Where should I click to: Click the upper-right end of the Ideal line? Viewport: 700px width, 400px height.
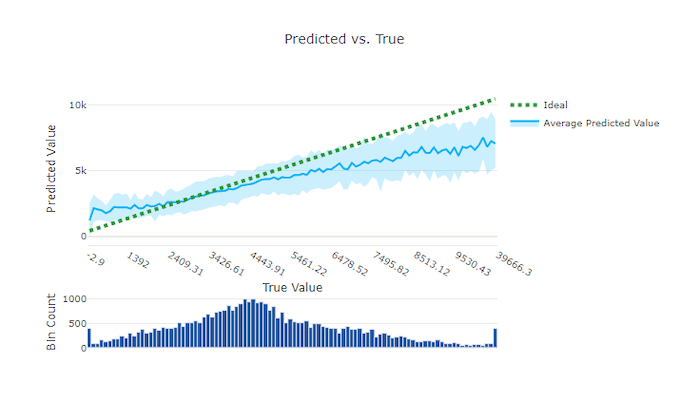494,99
